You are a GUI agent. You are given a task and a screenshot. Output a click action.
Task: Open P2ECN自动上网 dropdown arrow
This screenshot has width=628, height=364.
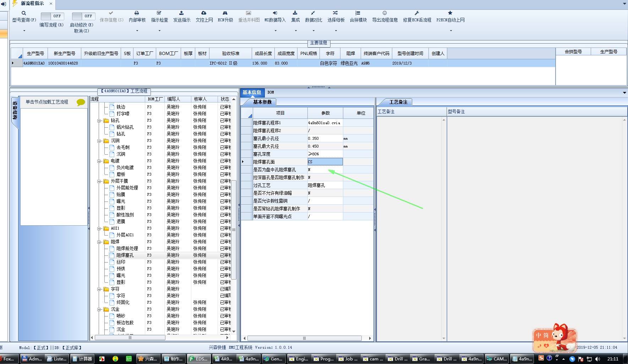pos(450,31)
